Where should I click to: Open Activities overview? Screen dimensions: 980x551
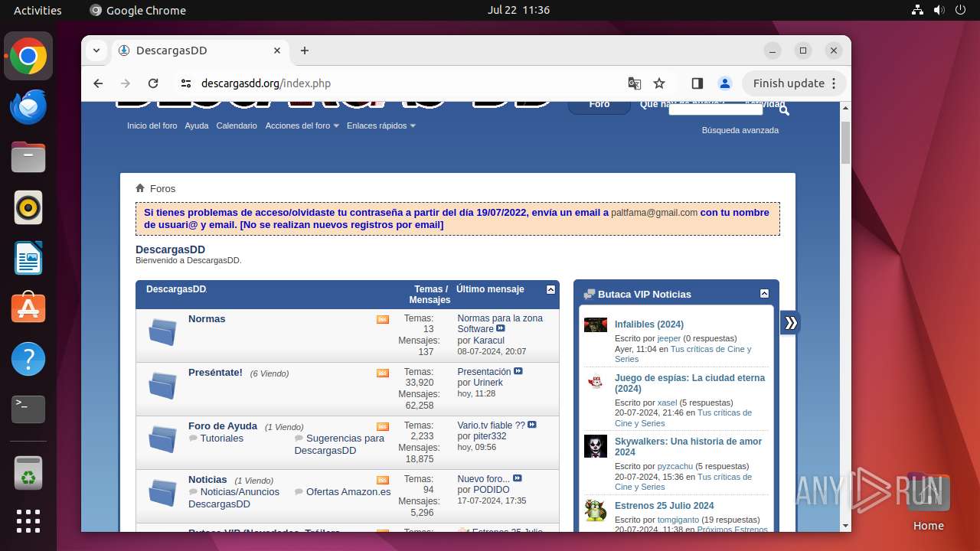point(38,10)
